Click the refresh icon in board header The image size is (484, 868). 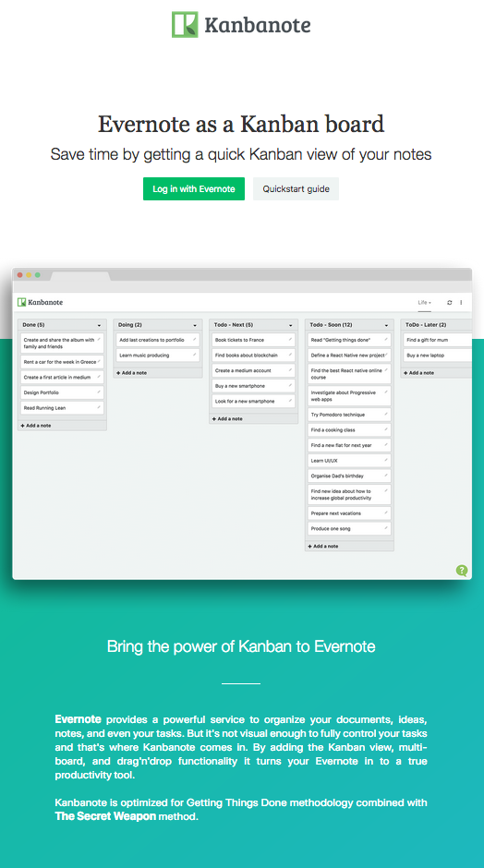(x=449, y=302)
